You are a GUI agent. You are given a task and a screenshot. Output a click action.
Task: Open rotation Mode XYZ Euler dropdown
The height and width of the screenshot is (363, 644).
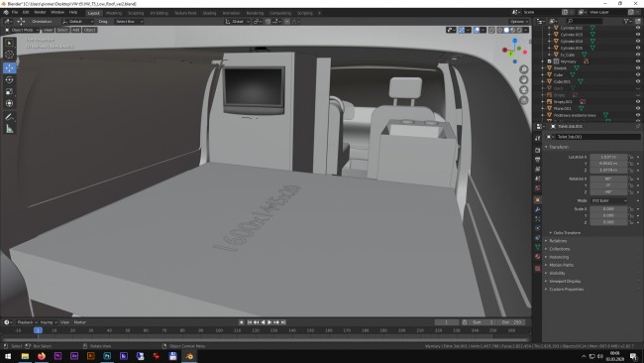click(x=608, y=200)
